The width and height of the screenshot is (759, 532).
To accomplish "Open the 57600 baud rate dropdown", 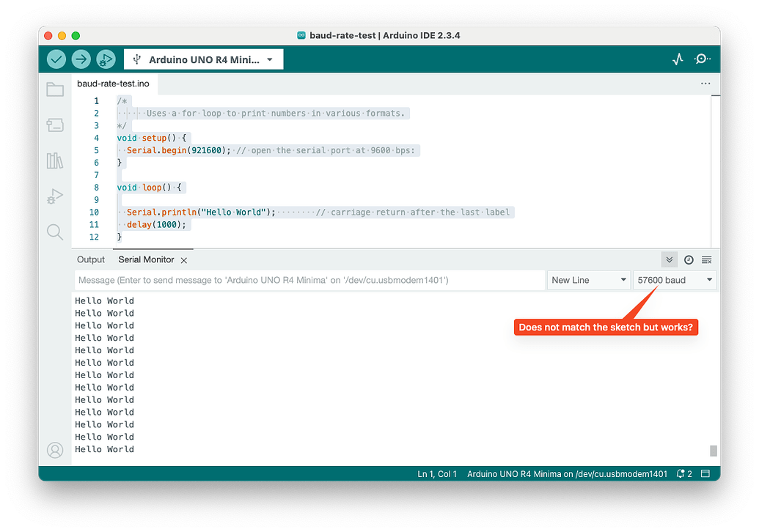I will [x=675, y=280].
